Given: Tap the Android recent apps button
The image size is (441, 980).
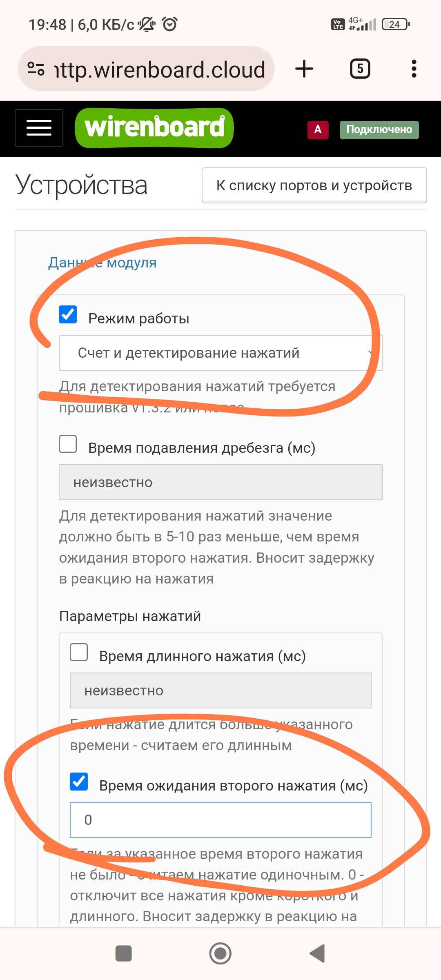Looking at the screenshot, I should pos(124,953).
